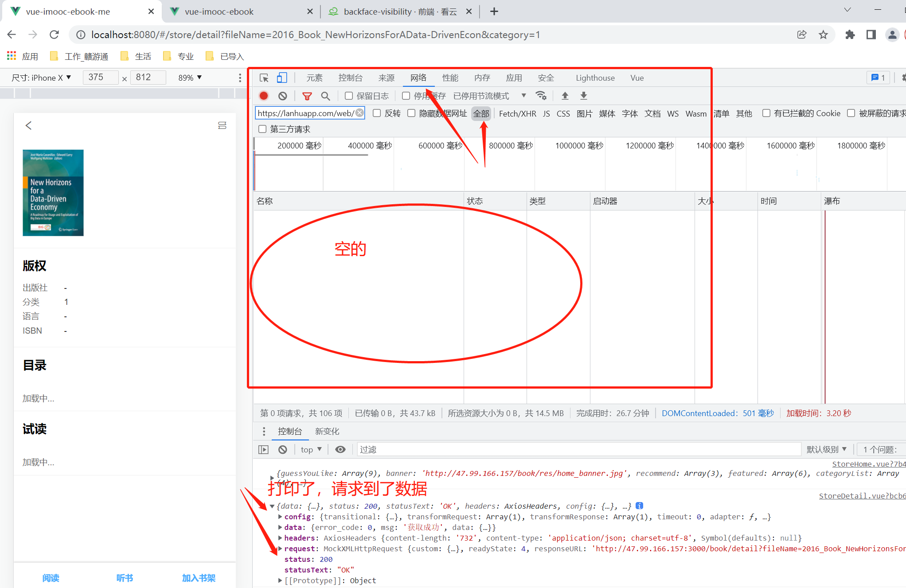Click export HAR download arrow icon

click(584, 96)
